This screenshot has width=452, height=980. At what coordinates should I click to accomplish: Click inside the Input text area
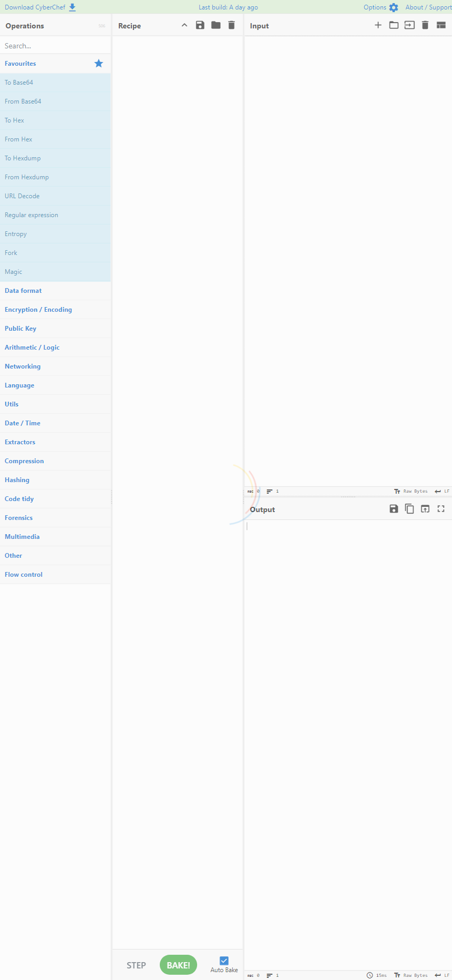[x=348, y=261]
